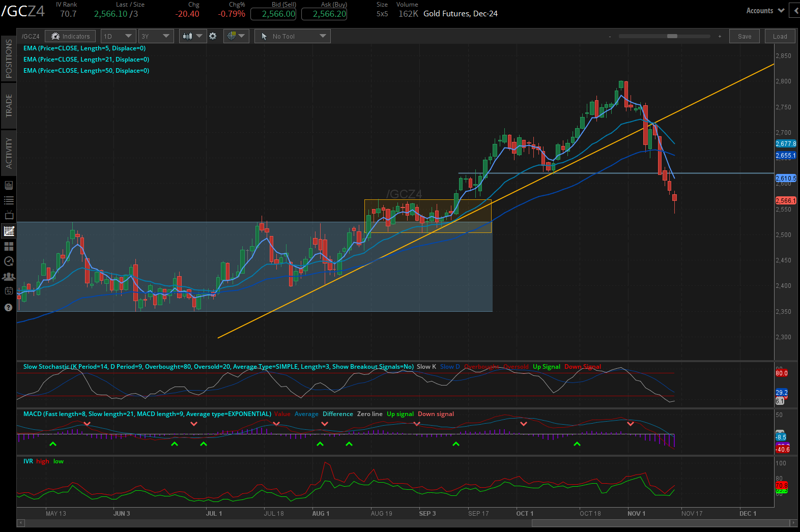Click the 2,655.1 price axis label
Screen dimensions: 800x532
pyautogui.click(x=786, y=156)
